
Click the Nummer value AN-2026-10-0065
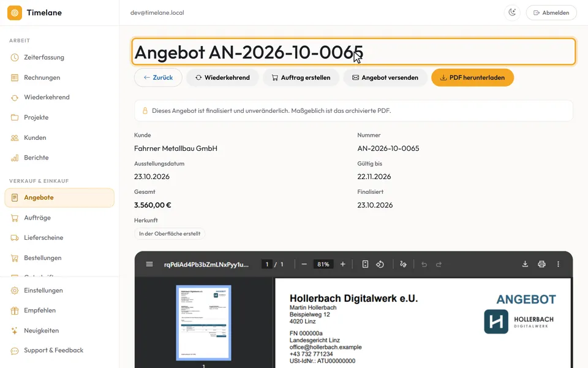[388, 148]
